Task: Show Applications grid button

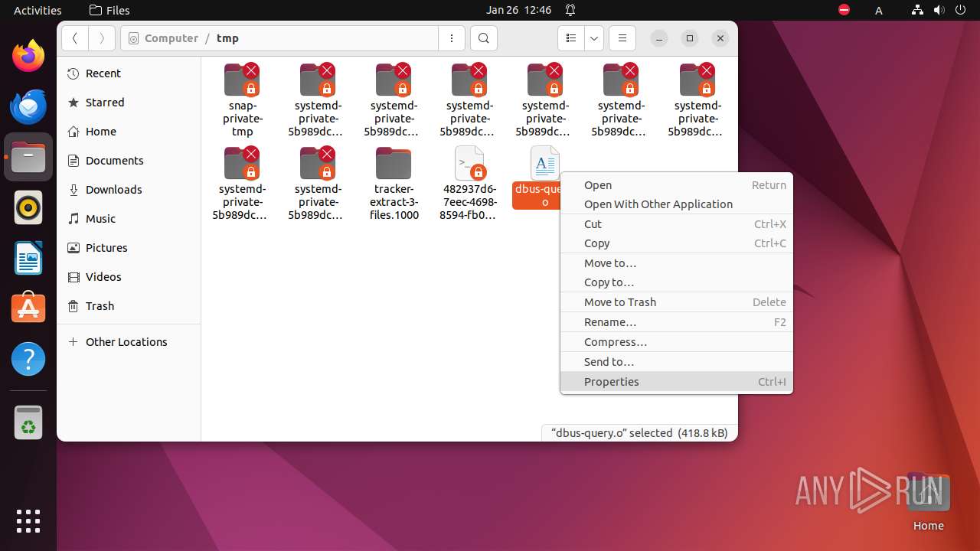Action: tap(28, 521)
